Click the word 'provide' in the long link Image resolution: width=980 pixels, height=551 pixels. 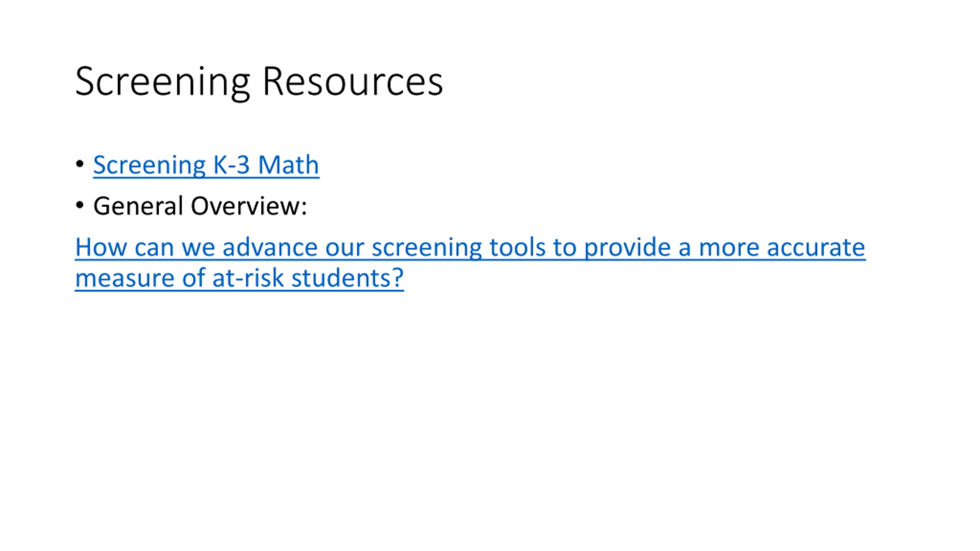coord(627,248)
